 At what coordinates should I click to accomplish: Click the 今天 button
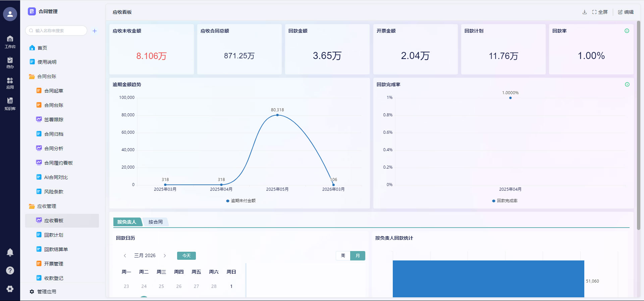tap(186, 256)
